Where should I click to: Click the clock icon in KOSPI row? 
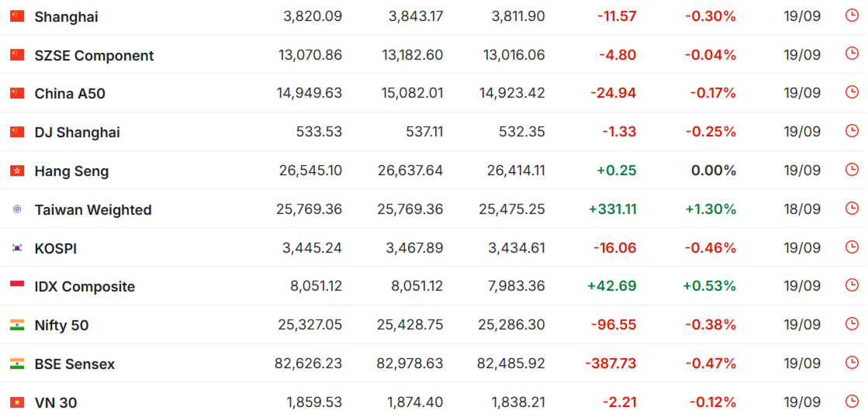[852, 247]
